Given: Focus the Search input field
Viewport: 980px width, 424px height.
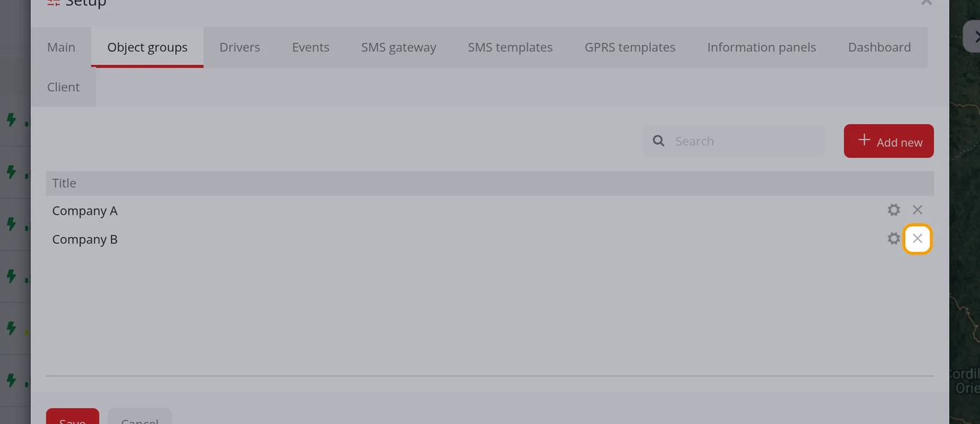Looking at the screenshot, I should click(734, 141).
